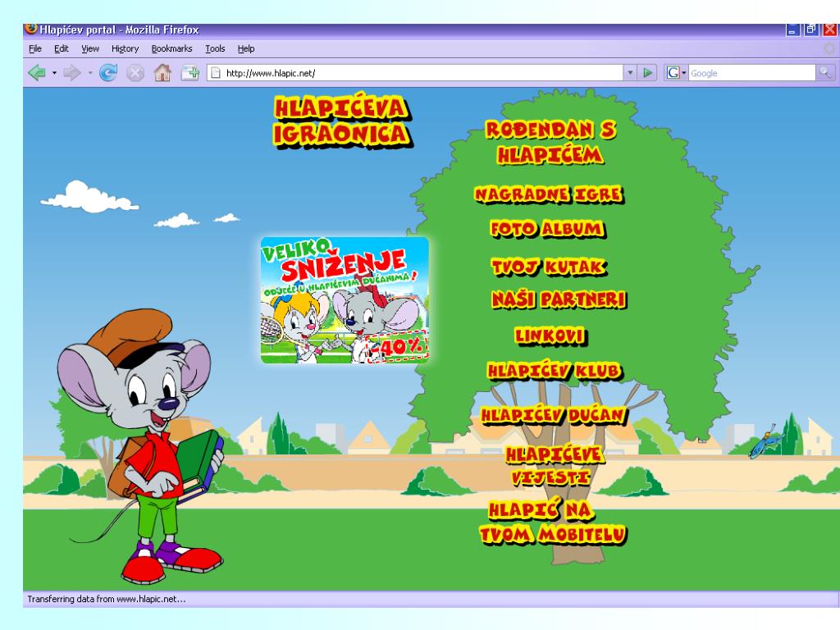Open Hlapić na tvom mobitelu link
840x630 pixels.
[x=552, y=523]
